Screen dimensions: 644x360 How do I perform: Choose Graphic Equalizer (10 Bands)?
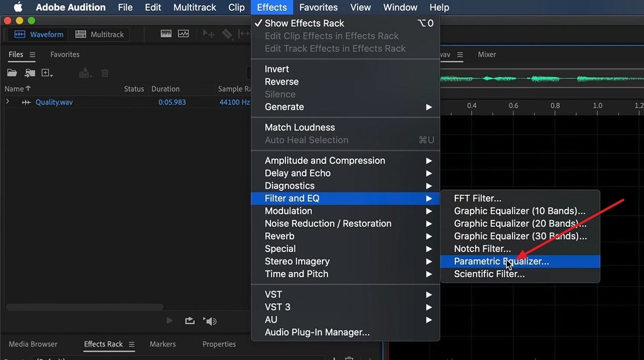coord(520,211)
